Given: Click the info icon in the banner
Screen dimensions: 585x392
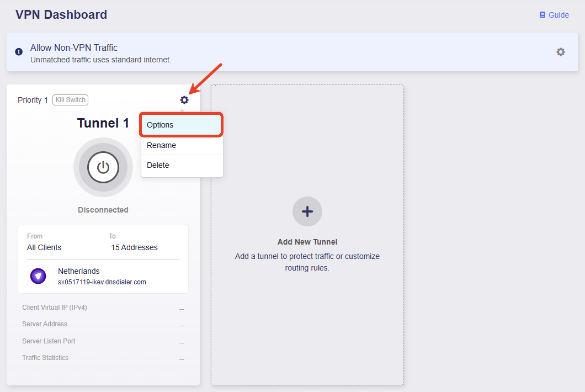Looking at the screenshot, I should (19, 52).
